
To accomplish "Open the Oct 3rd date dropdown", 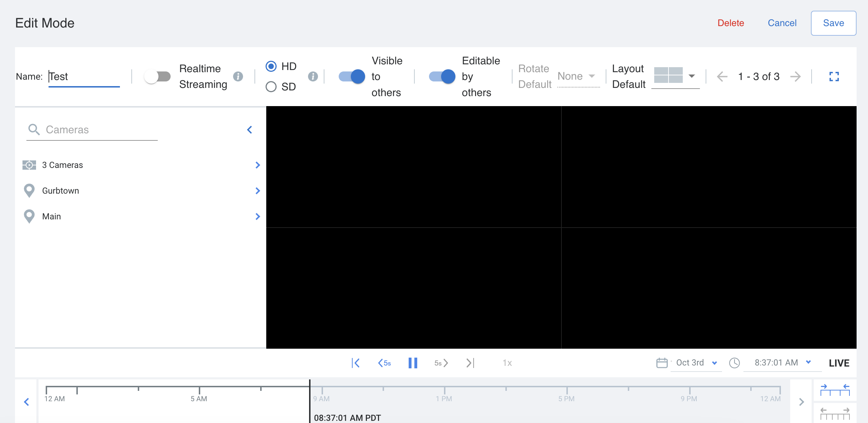I will click(696, 363).
